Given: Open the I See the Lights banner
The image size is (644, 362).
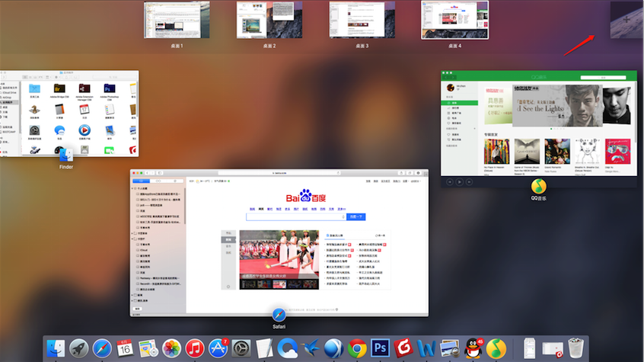Looking at the screenshot, I should click(x=557, y=106).
